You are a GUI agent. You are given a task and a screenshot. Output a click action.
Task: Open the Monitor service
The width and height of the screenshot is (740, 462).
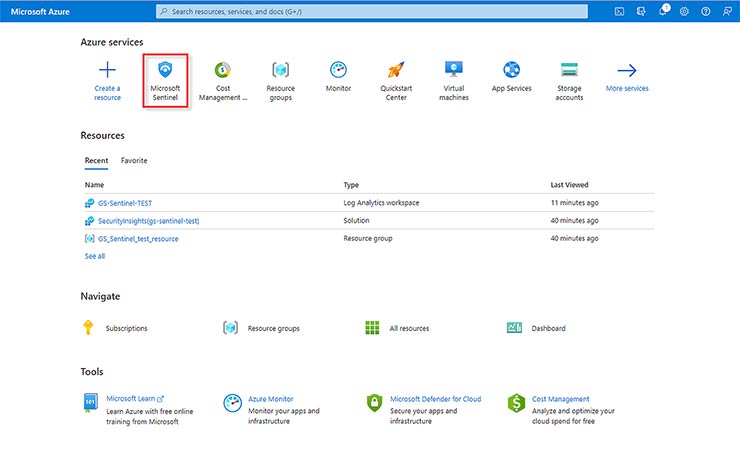pos(338,71)
